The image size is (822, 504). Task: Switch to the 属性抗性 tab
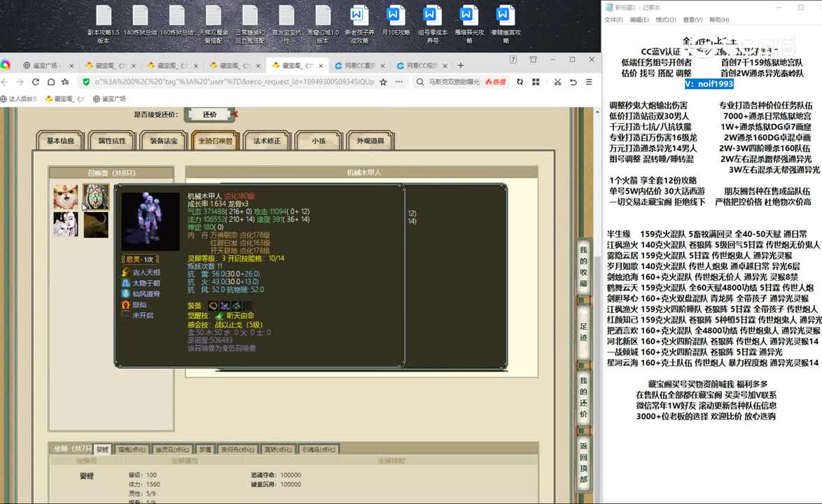[111, 141]
